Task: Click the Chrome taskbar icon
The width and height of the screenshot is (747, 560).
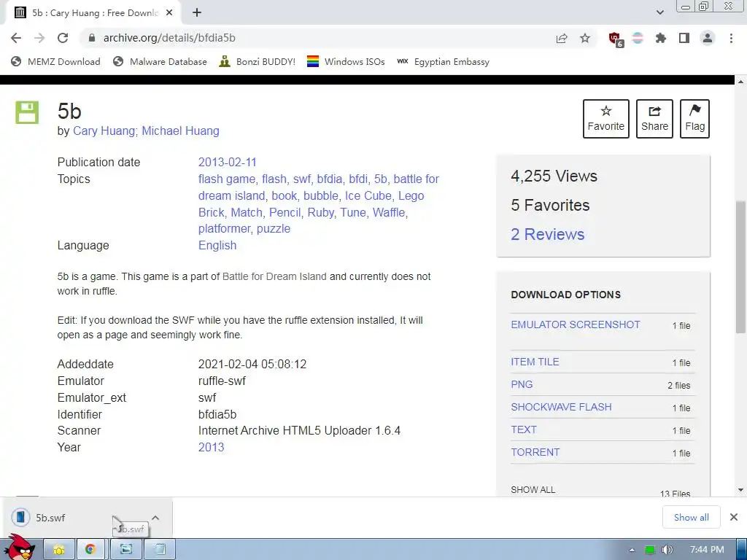Action: point(90,550)
